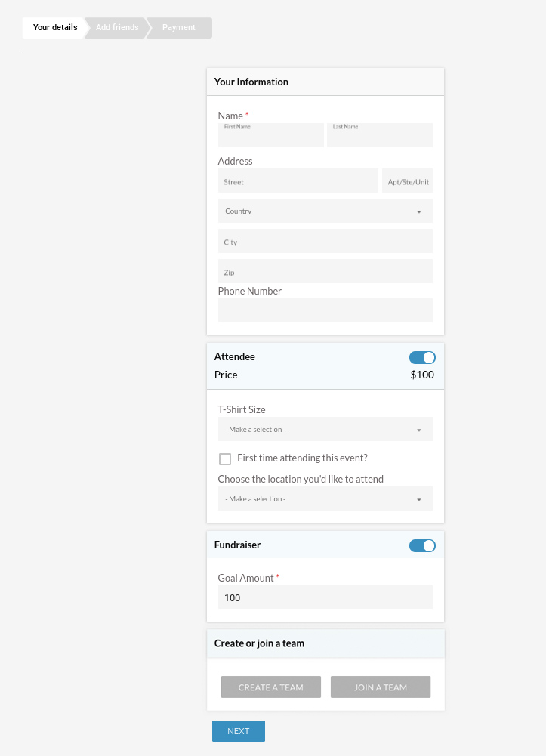Focus the Apt/Ste/Unit field
The height and width of the screenshot is (756, 546).
pyautogui.click(x=408, y=181)
